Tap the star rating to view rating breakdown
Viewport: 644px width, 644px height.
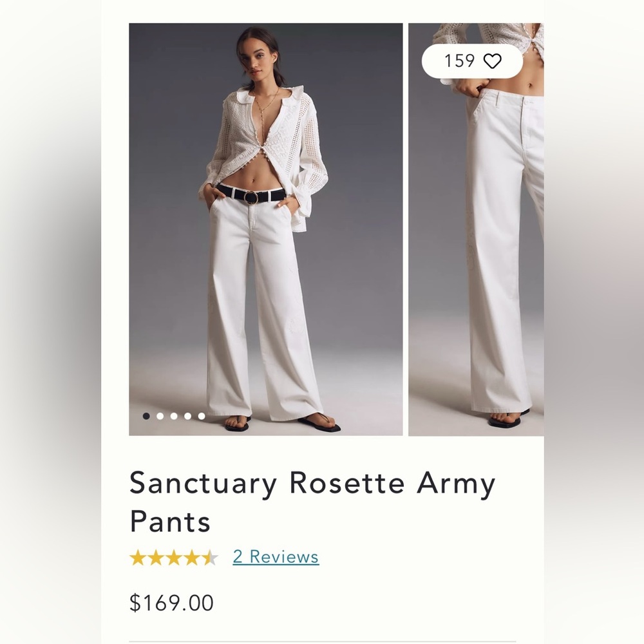pyautogui.click(x=173, y=556)
